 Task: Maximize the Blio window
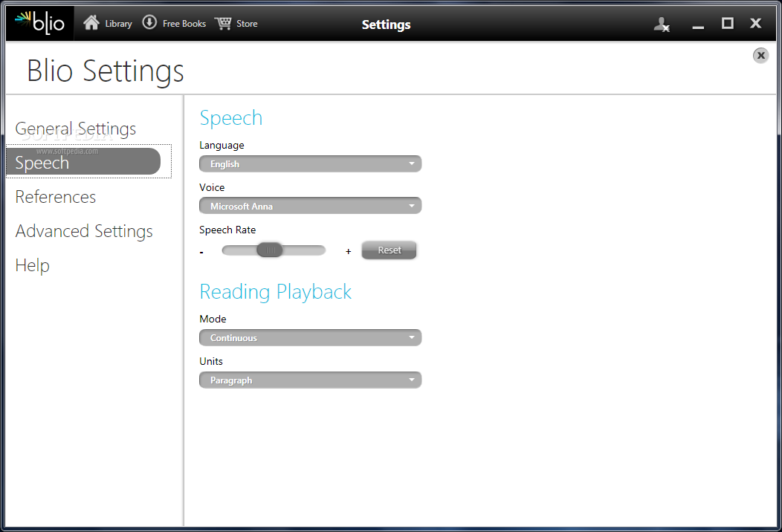coord(728,23)
